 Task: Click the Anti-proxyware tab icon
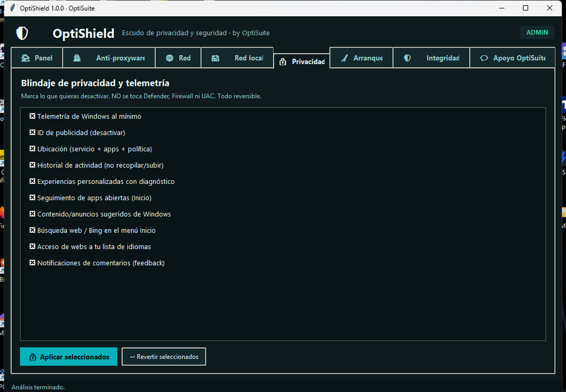[77, 58]
